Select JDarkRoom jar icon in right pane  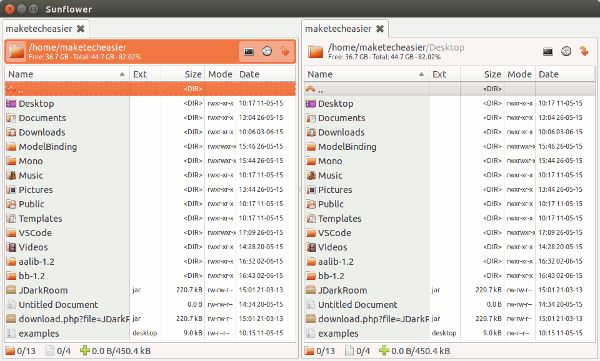pos(311,290)
